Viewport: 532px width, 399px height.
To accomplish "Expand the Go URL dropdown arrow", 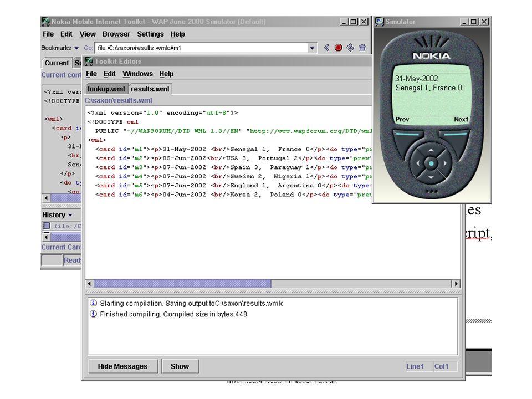I will point(312,48).
